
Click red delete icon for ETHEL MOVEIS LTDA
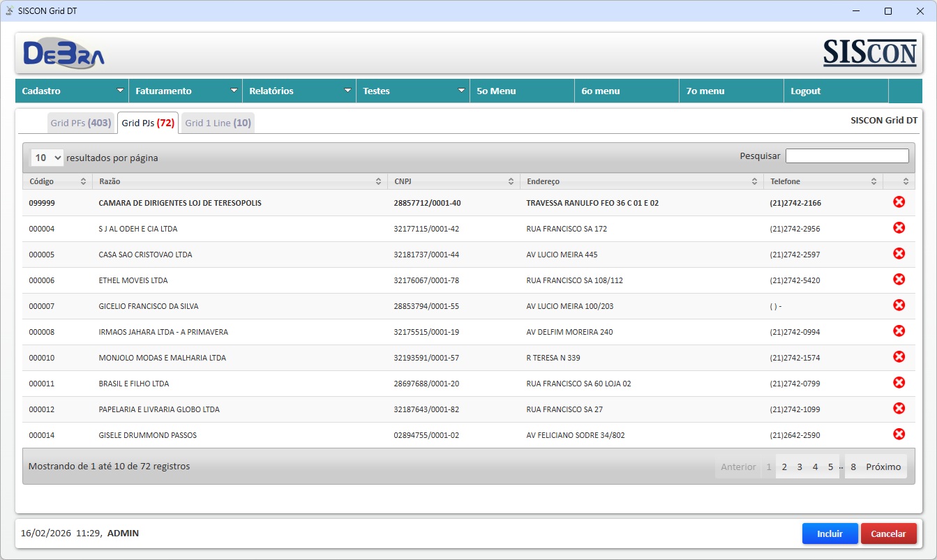(x=899, y=280)
